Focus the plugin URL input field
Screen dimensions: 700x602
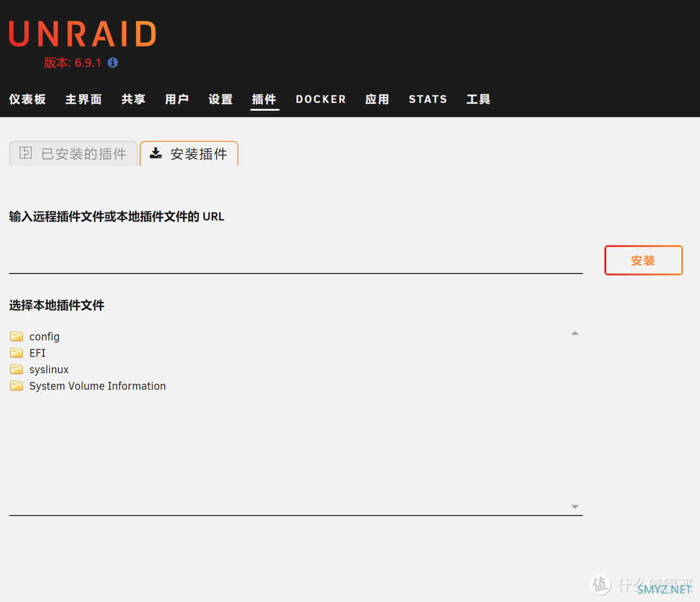coord(296,260)
